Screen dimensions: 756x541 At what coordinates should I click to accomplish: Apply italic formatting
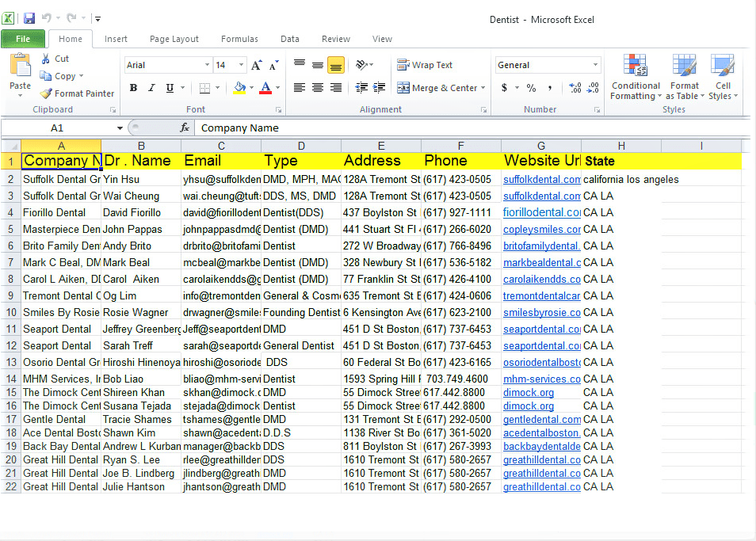coord(151,87)
